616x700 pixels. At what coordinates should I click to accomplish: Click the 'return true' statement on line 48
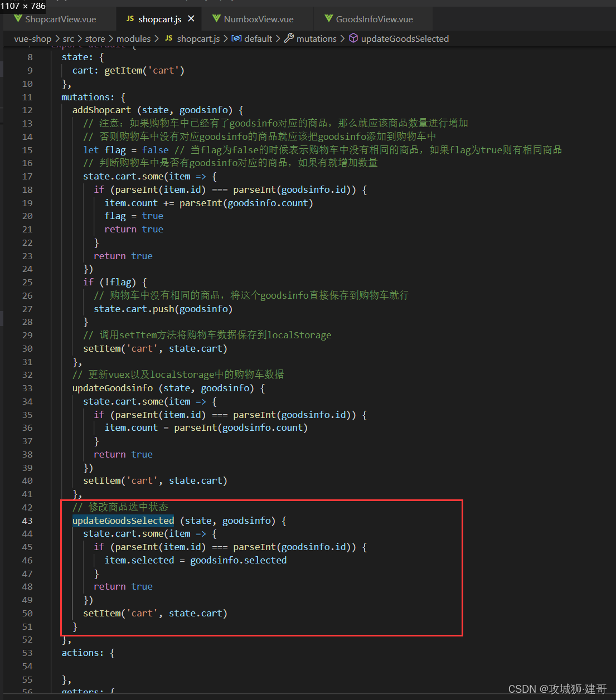[123, 586]
